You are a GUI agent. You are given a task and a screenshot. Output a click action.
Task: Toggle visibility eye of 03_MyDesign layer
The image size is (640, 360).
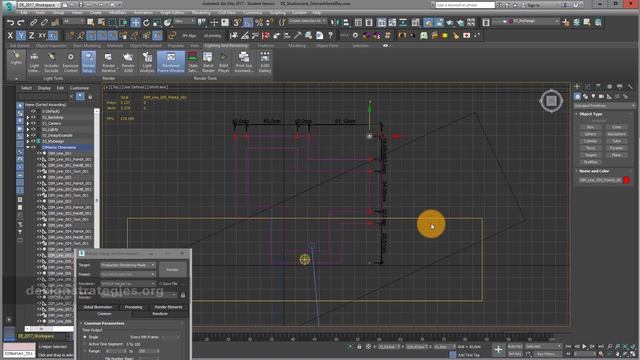coord(33,141)
